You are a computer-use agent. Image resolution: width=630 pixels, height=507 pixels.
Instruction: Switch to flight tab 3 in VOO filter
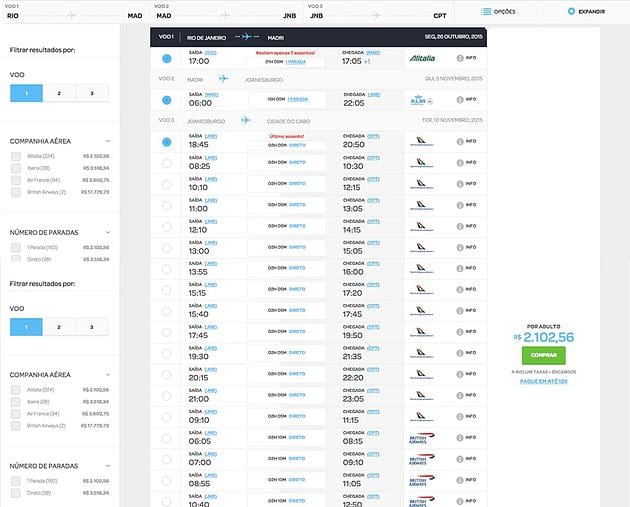pyautogui.click(x=92, y=92)
